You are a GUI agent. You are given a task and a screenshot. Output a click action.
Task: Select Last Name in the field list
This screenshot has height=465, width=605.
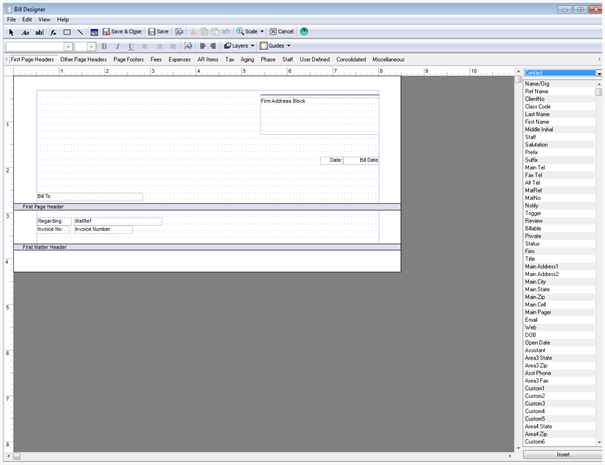(559, 114)
